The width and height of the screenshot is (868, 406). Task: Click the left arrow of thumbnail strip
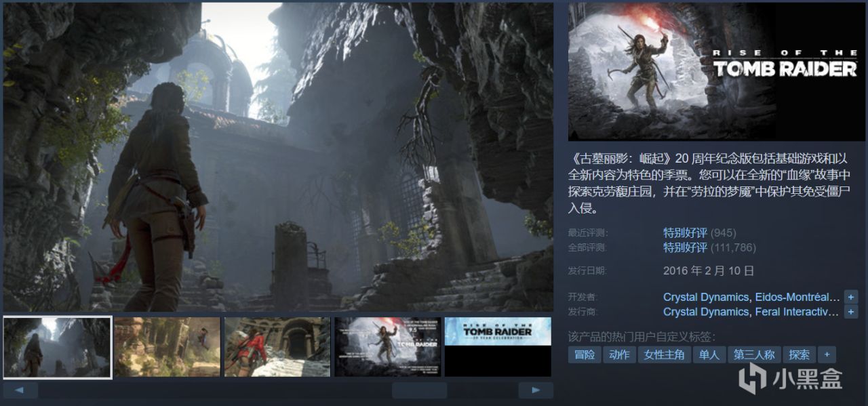20,390
